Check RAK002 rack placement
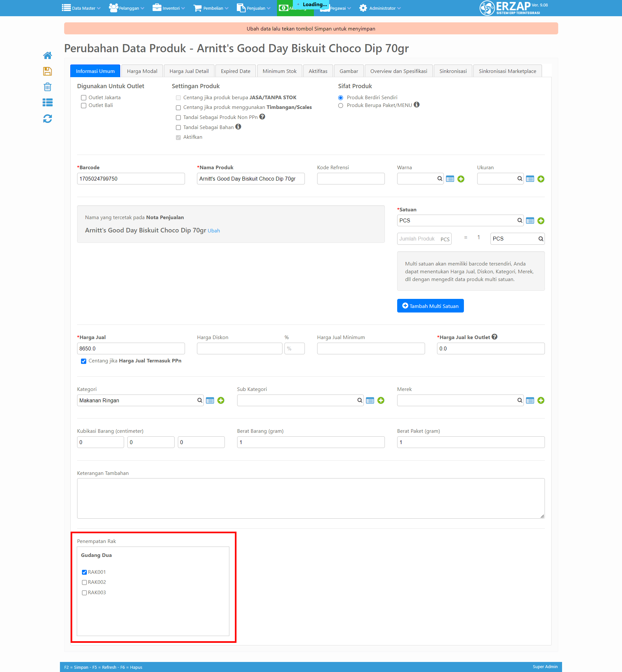622x672 pixels. [x=85, y=583]
